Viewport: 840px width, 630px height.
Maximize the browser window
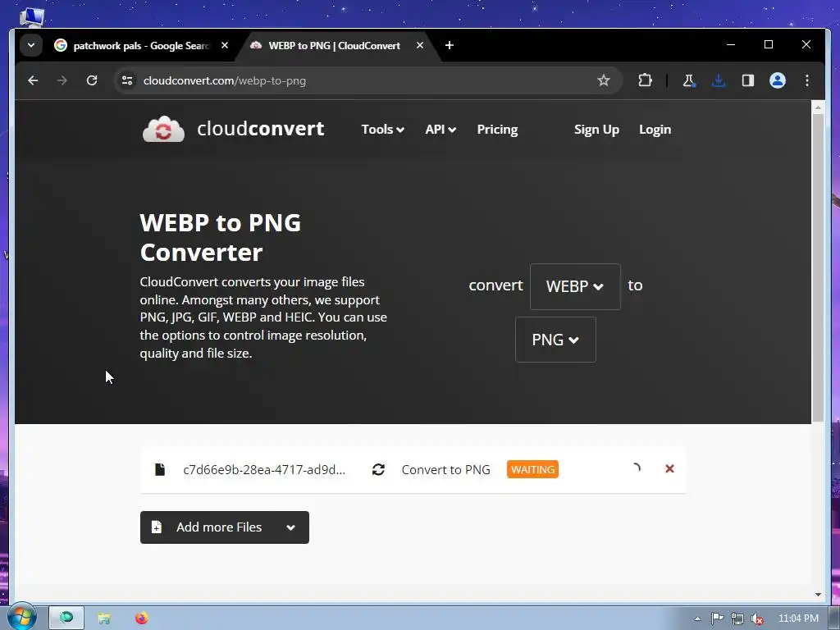768,44
